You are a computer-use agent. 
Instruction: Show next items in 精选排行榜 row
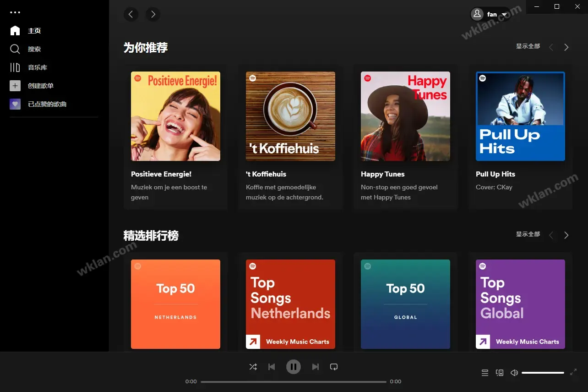566,235
